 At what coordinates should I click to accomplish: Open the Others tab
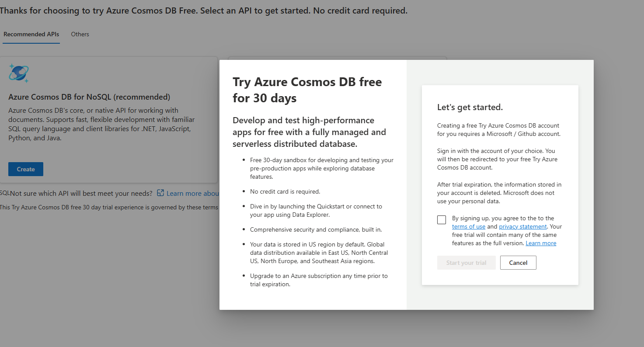80,34
